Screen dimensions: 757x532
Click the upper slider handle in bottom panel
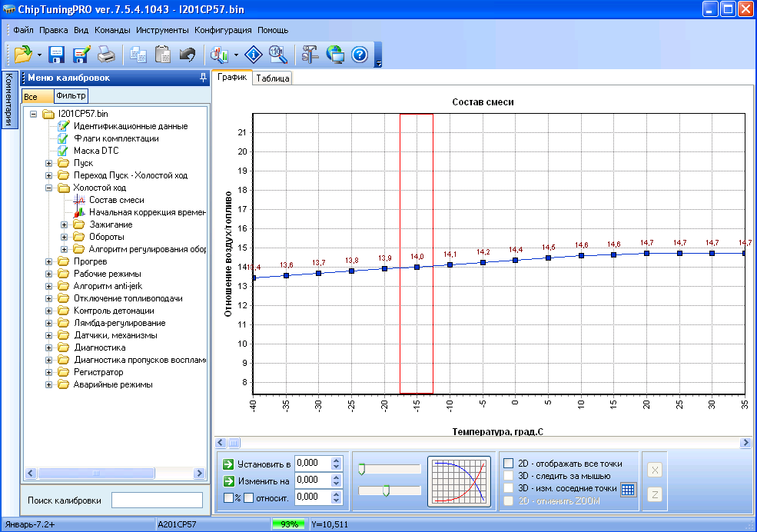pyautogui.click(x=361, y=468)
